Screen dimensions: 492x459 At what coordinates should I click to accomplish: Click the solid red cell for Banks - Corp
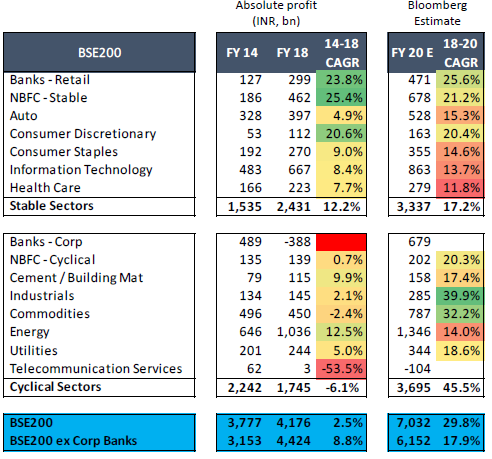click(341, 242)
